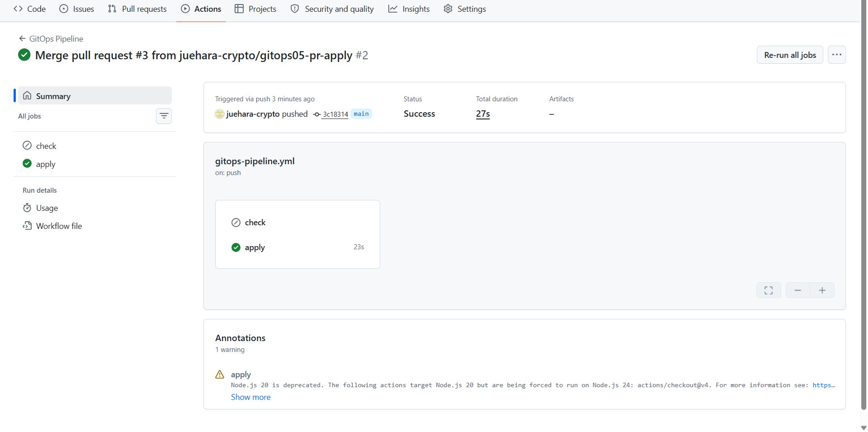868x432 pixels.
Task: Zoom in the workflow graph with plus icon
Action: [822, 290]
